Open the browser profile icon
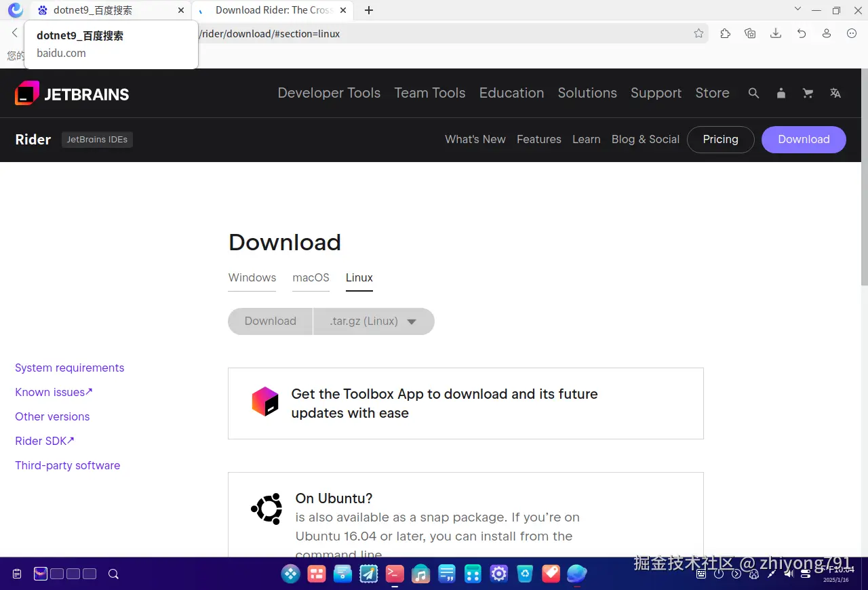This screenshot has width=868, height=590. pos(827,33)
